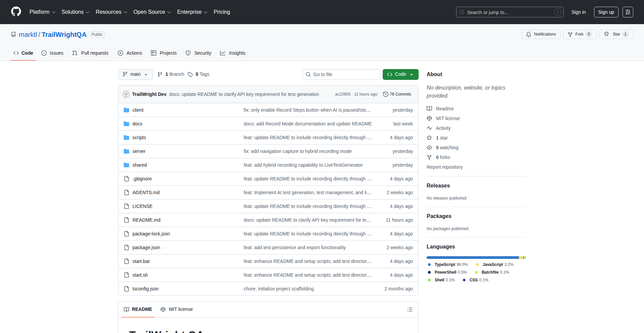Open the global navigation menu icon beside Sign up

pos(628,12)
